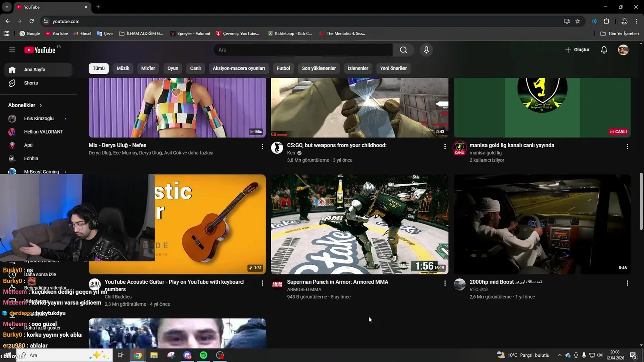Open options menu for Derya Uluğ Mix
Viewport: 644px width, 362px height.
point(262,146)
